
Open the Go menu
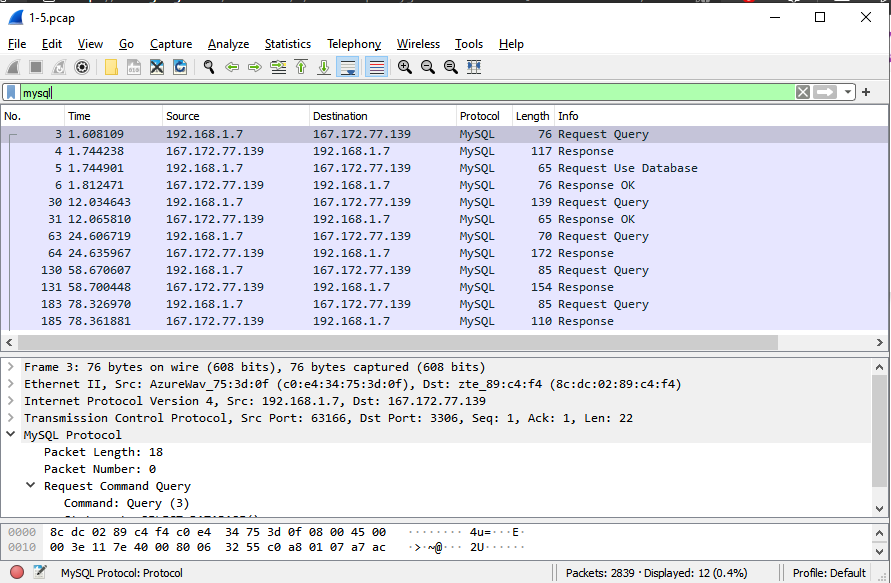pyautogui.click(x=126, y=44)
